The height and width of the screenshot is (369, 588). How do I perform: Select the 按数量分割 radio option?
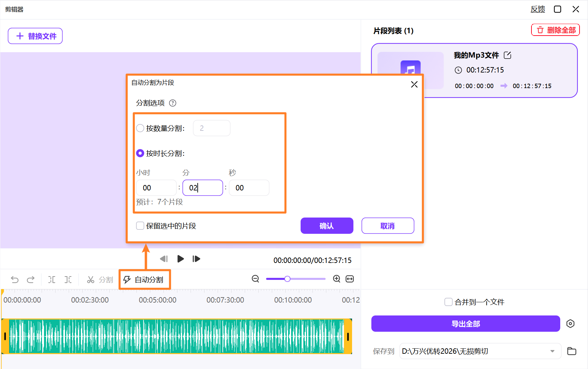(x=140, y=128)
